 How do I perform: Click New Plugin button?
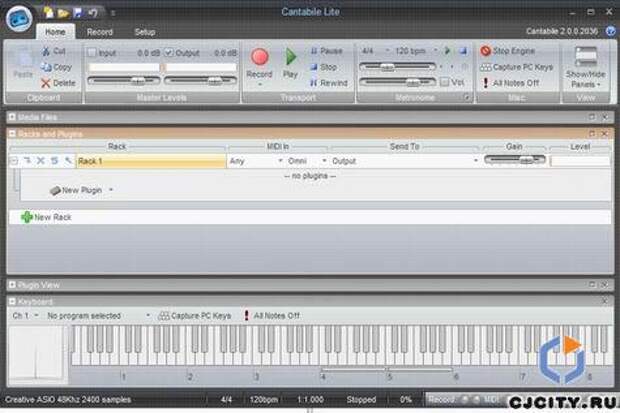(76, 190)
